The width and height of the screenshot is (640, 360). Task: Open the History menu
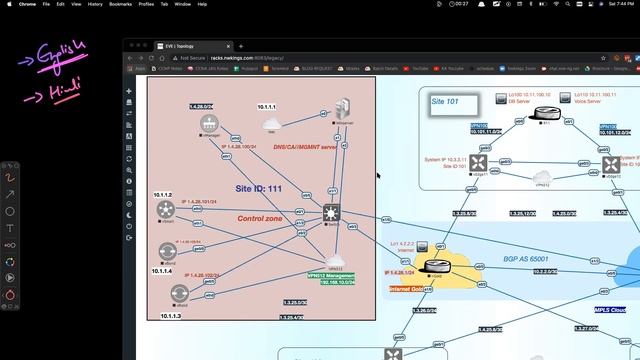pos(95,4)
